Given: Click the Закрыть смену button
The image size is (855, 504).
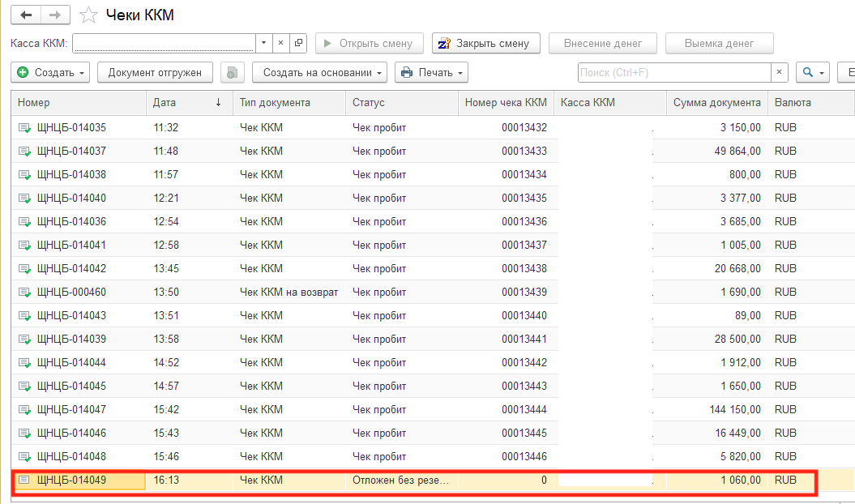Looking at the screenshot, I should 485,43.
